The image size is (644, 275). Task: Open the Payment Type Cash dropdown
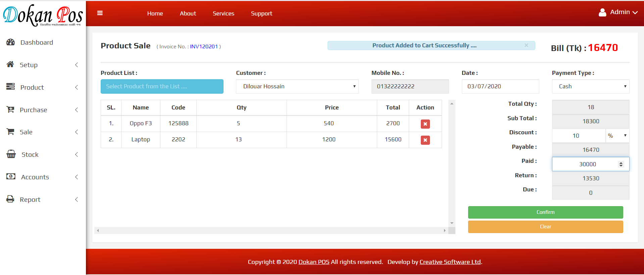590,86
